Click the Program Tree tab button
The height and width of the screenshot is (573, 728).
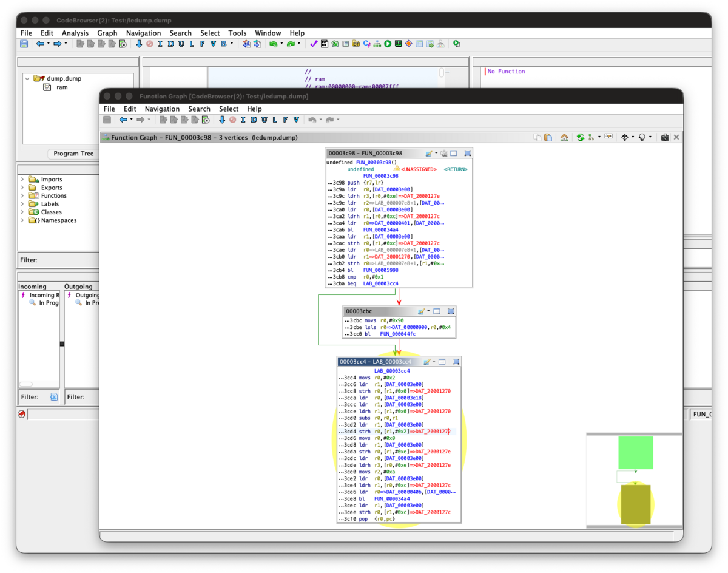pyautogui.click(x=73, y=154)
